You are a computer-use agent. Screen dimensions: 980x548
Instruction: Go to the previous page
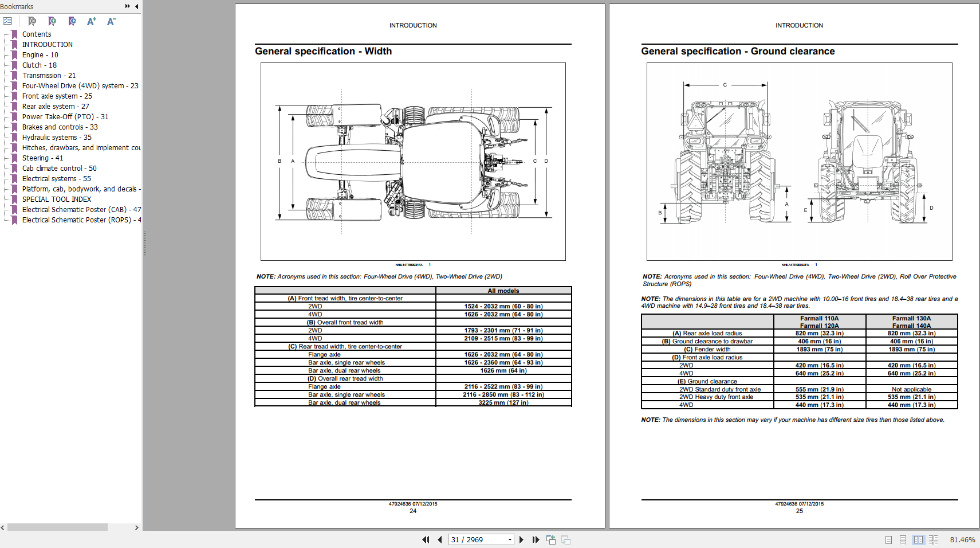440,539
